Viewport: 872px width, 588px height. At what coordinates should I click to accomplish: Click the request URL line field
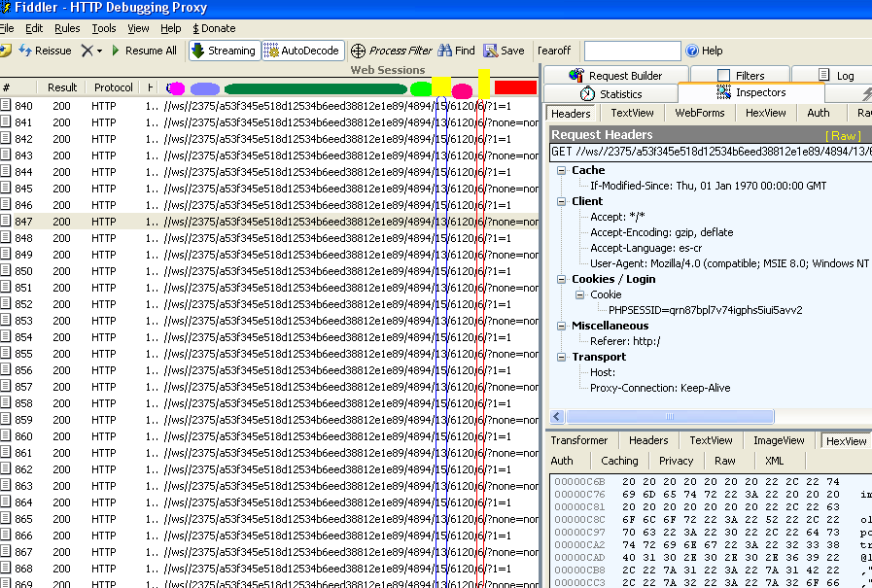tap(711, 152)
